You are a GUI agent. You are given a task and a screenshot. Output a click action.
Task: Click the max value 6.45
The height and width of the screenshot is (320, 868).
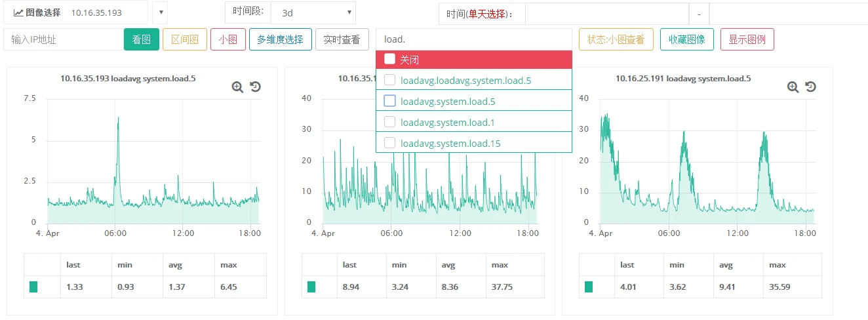(x=230, y=287)
